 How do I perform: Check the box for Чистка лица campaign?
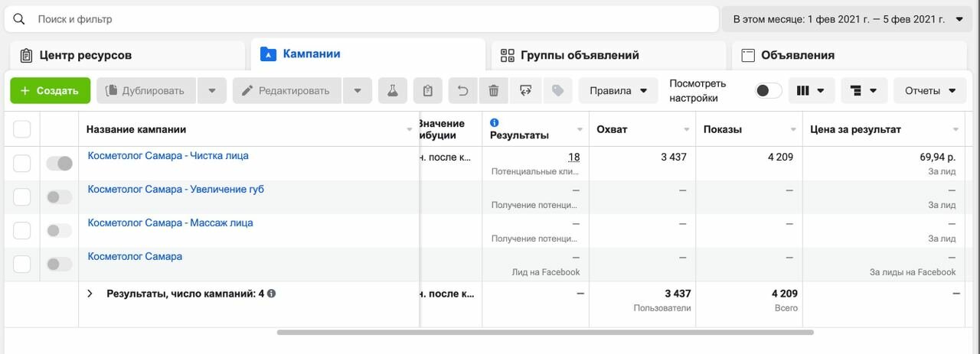point(22,163)
